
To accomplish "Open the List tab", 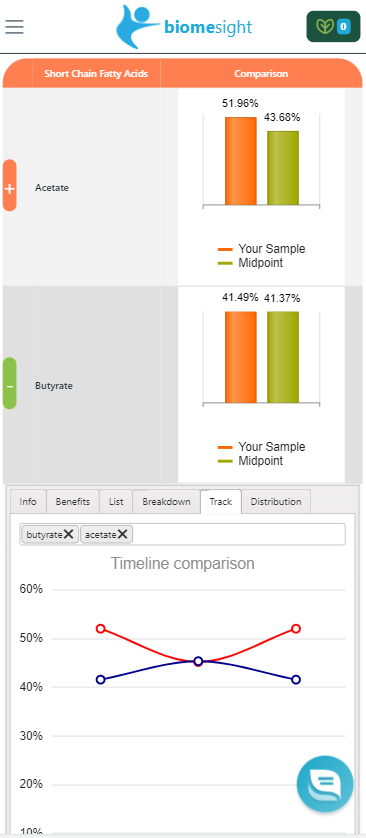I will (x=116, y=502).
